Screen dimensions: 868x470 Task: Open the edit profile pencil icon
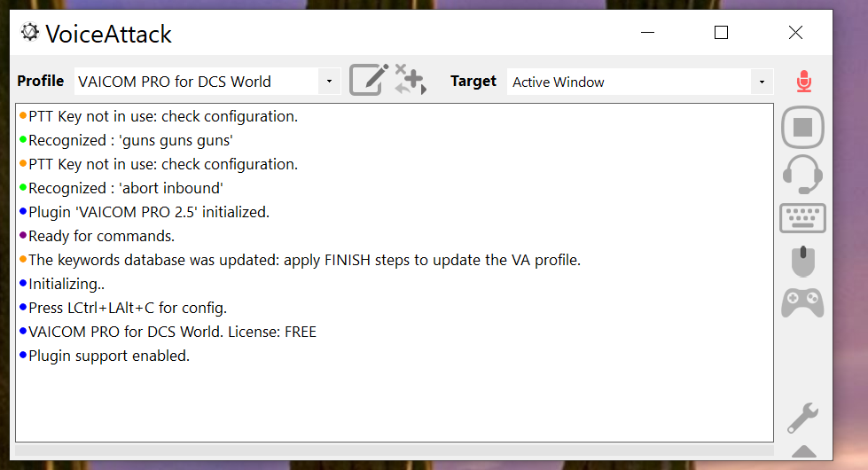(x=368, y=80)
